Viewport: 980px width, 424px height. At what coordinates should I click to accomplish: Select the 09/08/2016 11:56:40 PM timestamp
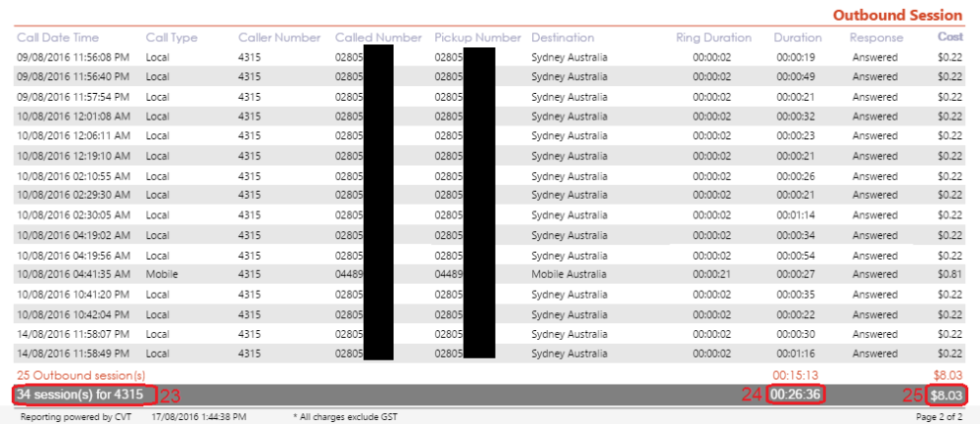click(x=73, y=77)
